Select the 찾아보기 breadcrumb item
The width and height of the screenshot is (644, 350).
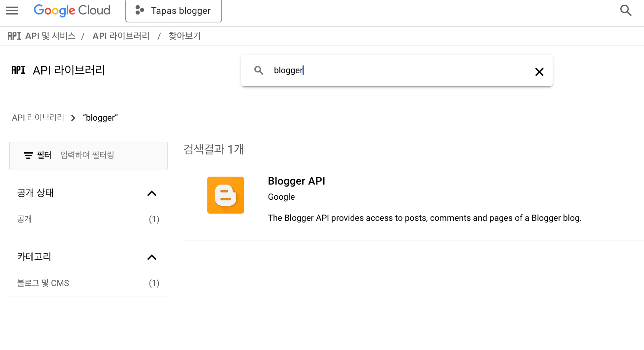click(185, 36)
